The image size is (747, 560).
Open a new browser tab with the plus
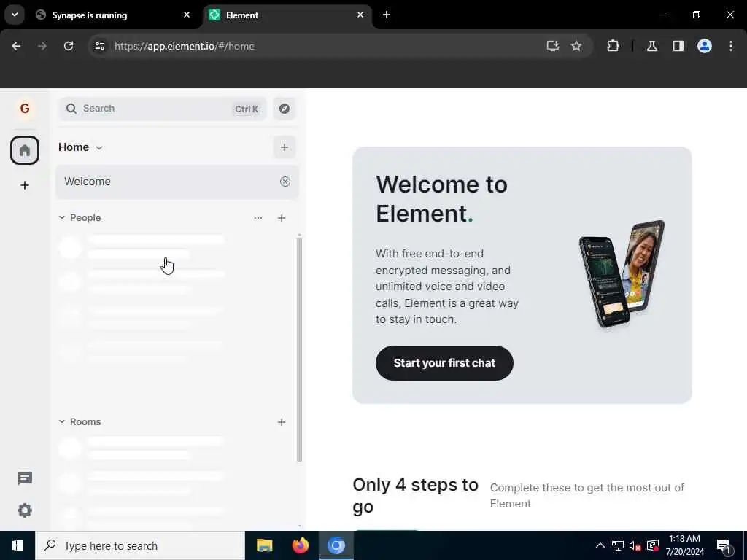[387, 15]
